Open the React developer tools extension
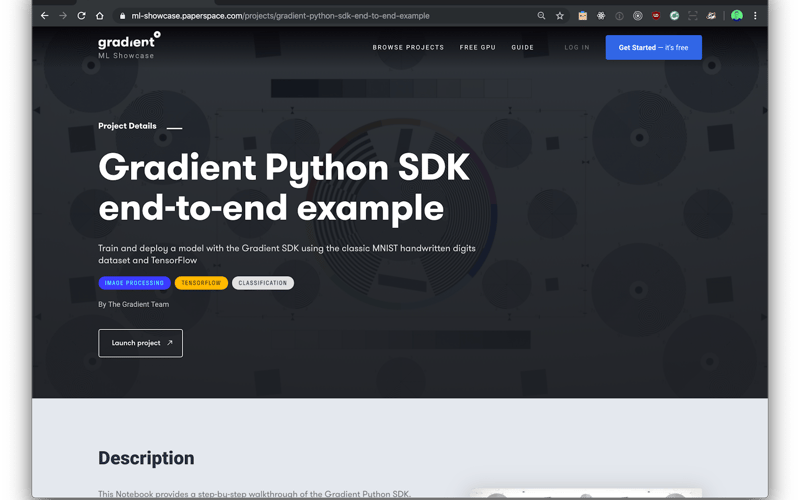800x500 pixels. tap(601, 16)
